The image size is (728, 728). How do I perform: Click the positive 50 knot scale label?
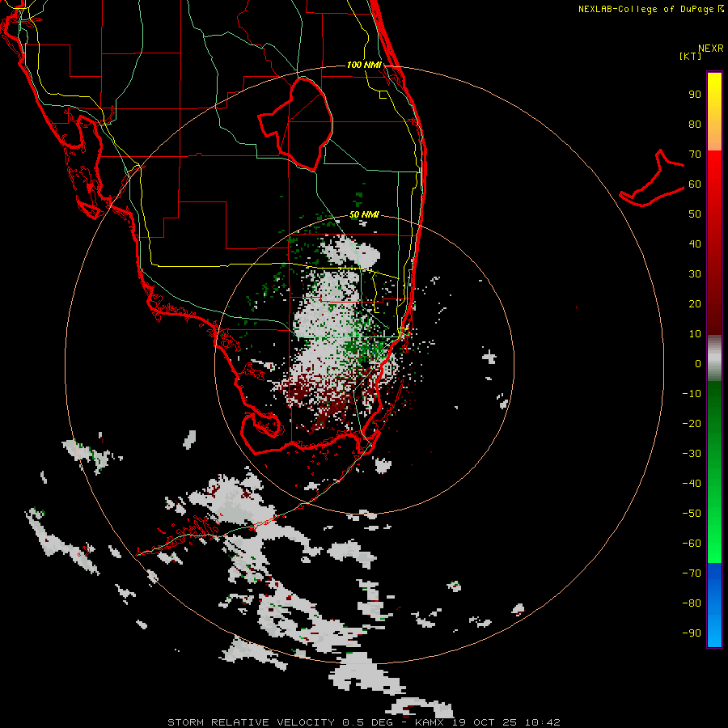coord(695,214)
